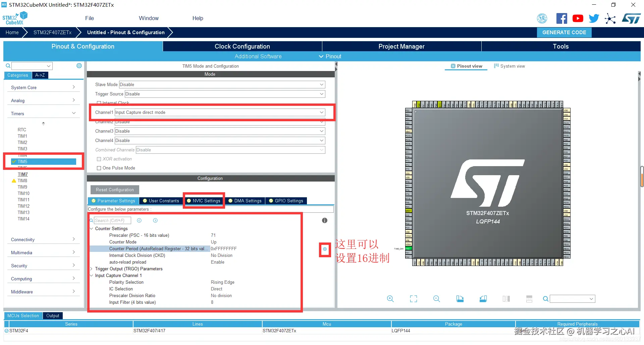Click the ST logo icon

tap(631, 18)
